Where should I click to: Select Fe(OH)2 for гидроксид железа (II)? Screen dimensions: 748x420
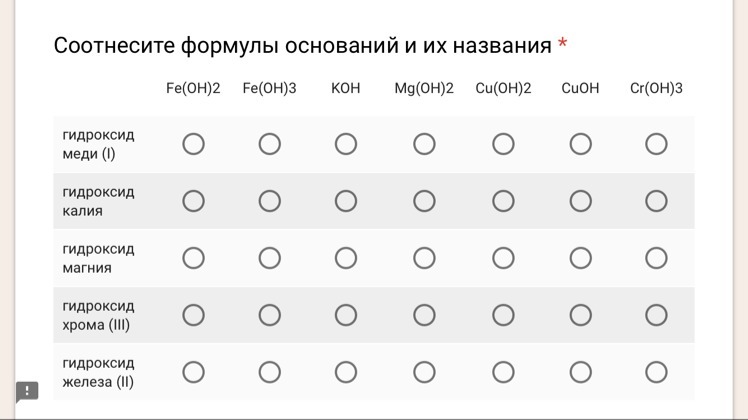[x=193, y=372]
